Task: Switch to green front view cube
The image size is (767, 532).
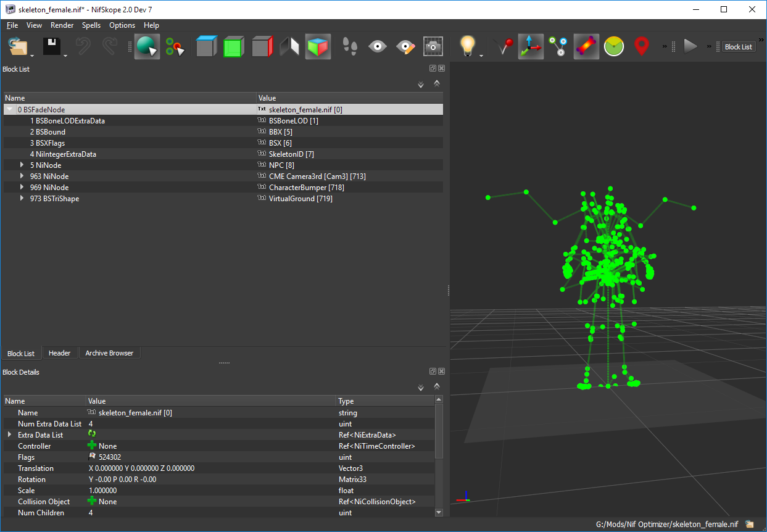Action: (233, 47)
